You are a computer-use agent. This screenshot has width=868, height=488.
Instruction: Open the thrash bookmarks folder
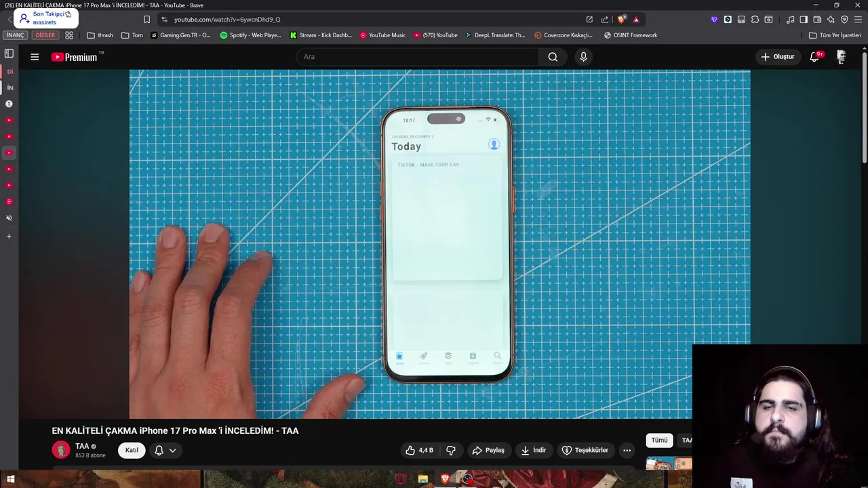(100, 35)
